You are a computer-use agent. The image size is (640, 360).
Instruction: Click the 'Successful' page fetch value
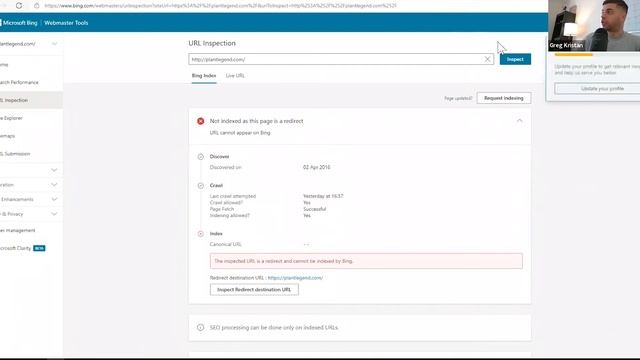tap(314, 209)
